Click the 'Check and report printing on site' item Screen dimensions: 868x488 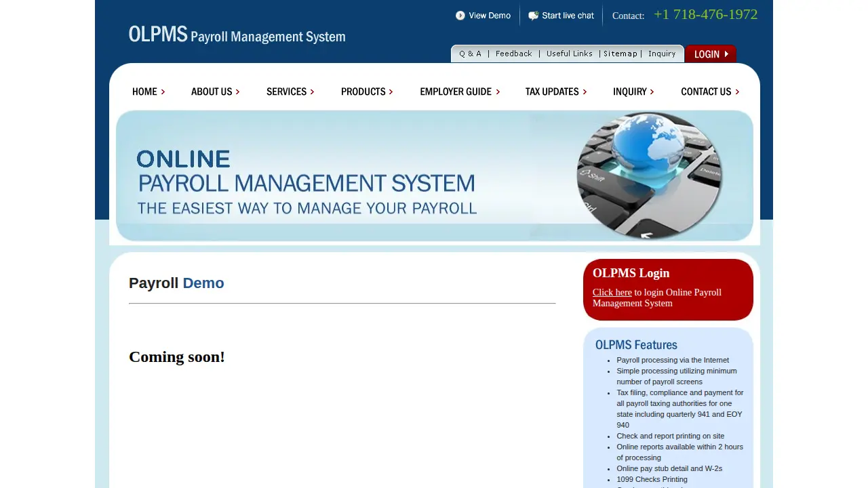(x=670, y=436)
